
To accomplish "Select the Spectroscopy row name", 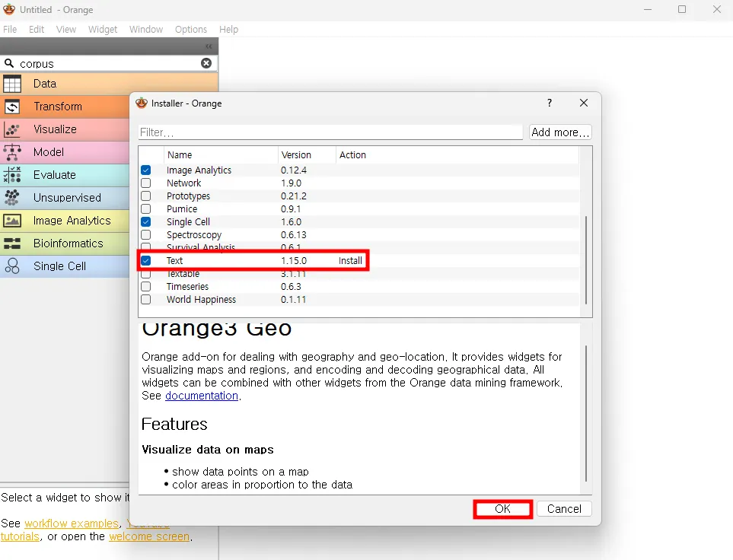I will [x=194, y=234].
